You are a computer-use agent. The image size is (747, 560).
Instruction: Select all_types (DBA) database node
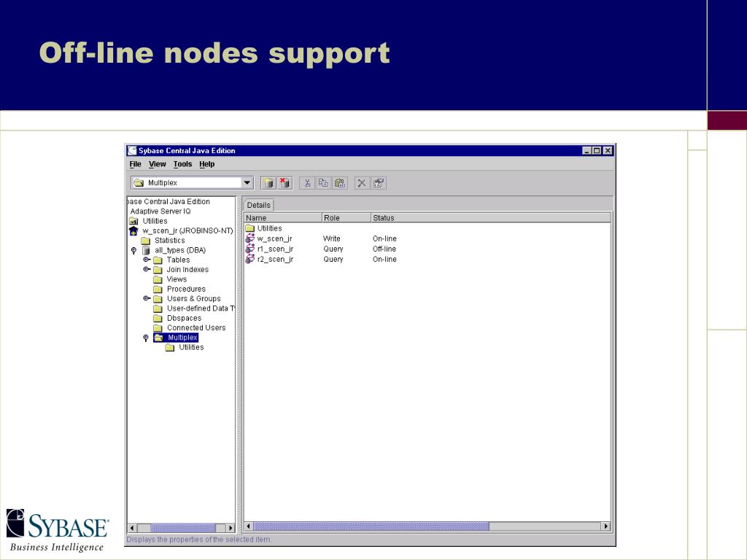tap(180, 250)
